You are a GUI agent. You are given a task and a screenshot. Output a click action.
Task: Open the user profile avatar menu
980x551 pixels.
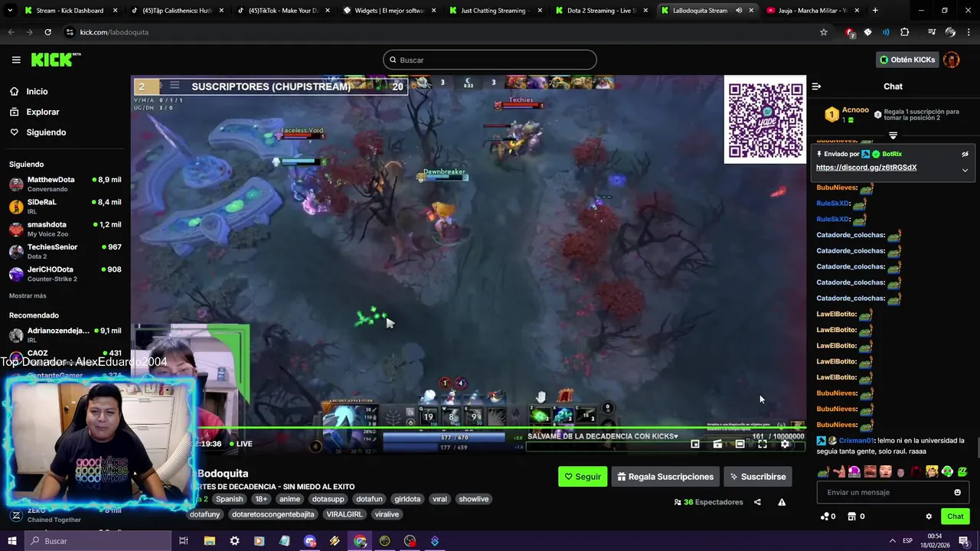pyautogui.click(x=952, y=60)
